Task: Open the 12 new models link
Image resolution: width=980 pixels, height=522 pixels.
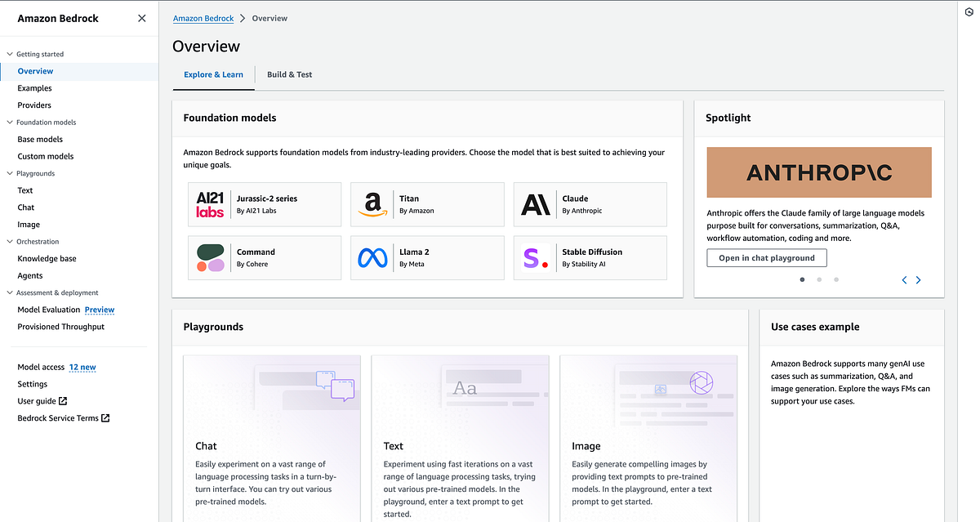Action: 82,367
